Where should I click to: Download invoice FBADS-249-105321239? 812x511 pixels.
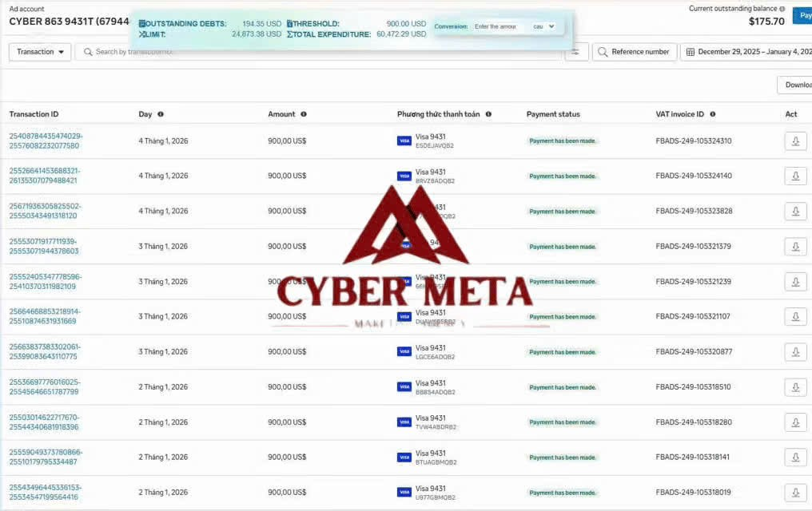coord(795,281)
